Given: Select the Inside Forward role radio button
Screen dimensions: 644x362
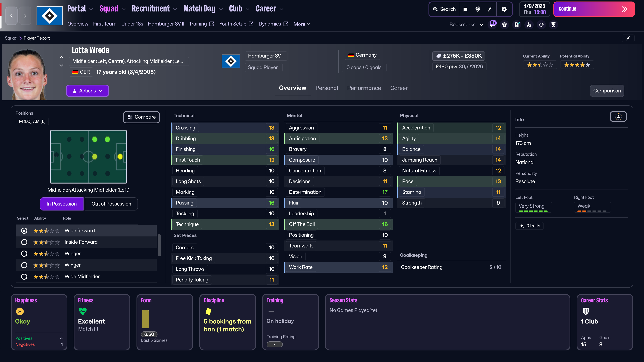Looking at the screenshot, I should click(x=24, y=242).
